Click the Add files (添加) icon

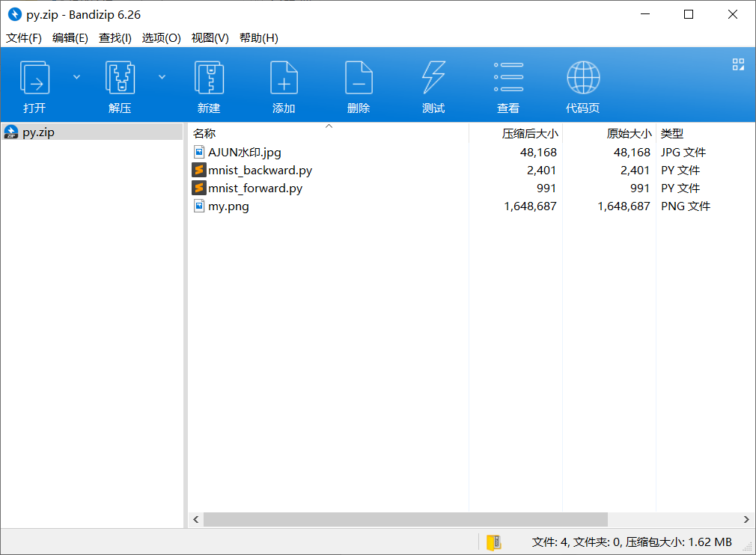[x=284, y=78]
